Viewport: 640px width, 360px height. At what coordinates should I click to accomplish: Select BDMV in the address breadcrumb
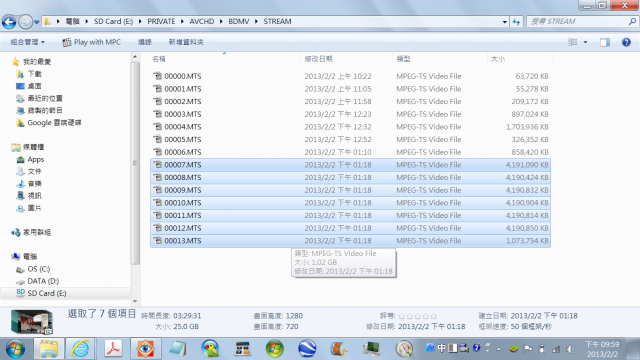(239, 22)
